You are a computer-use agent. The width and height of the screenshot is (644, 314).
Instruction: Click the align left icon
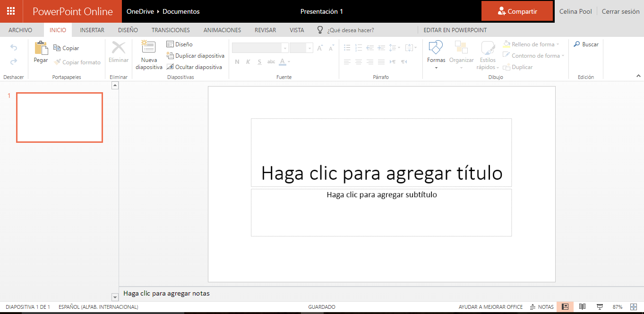(347, 62)
